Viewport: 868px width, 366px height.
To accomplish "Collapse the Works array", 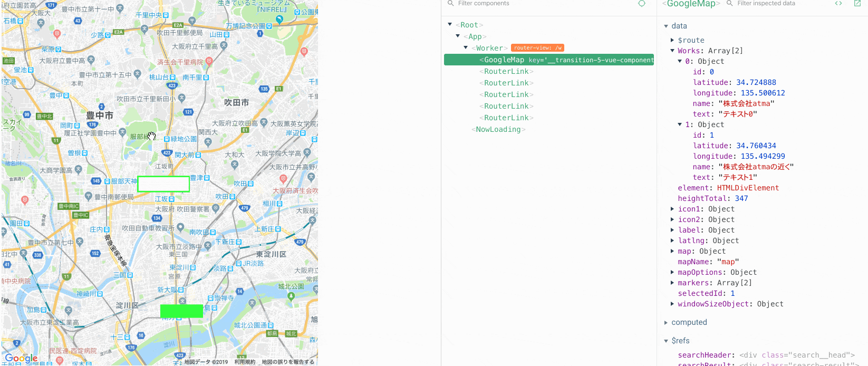I will tap(672, 51).
